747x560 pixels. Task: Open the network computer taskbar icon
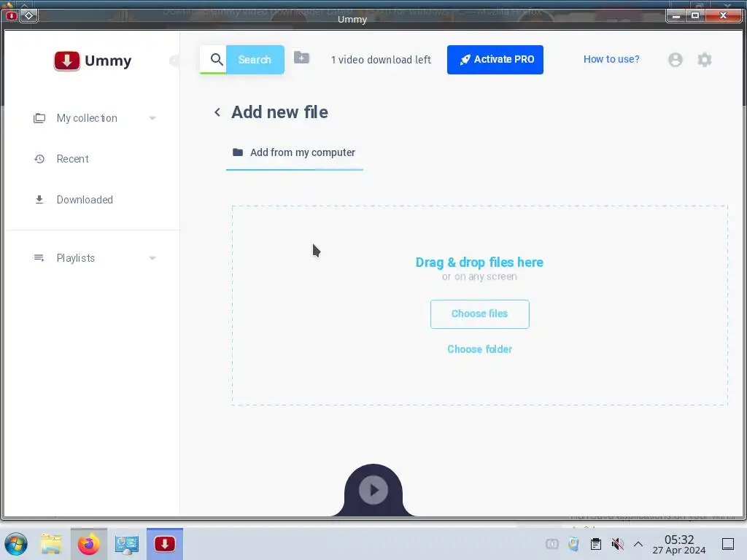[x=127, y=544]
